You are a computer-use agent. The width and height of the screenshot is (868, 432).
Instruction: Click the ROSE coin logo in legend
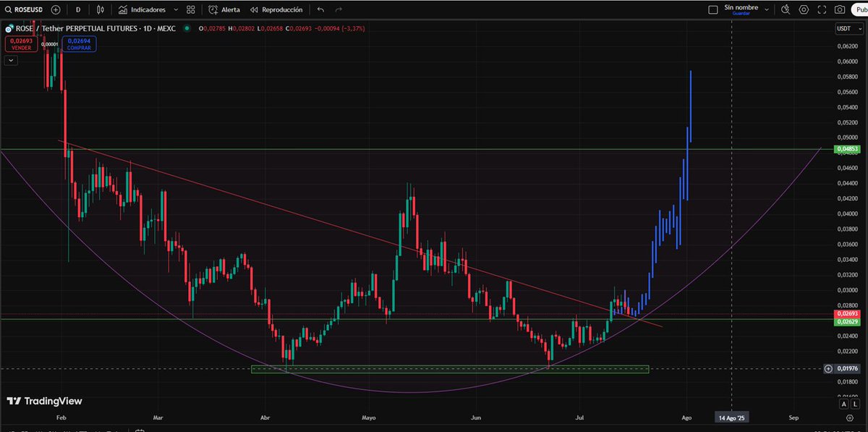(9, 28)
